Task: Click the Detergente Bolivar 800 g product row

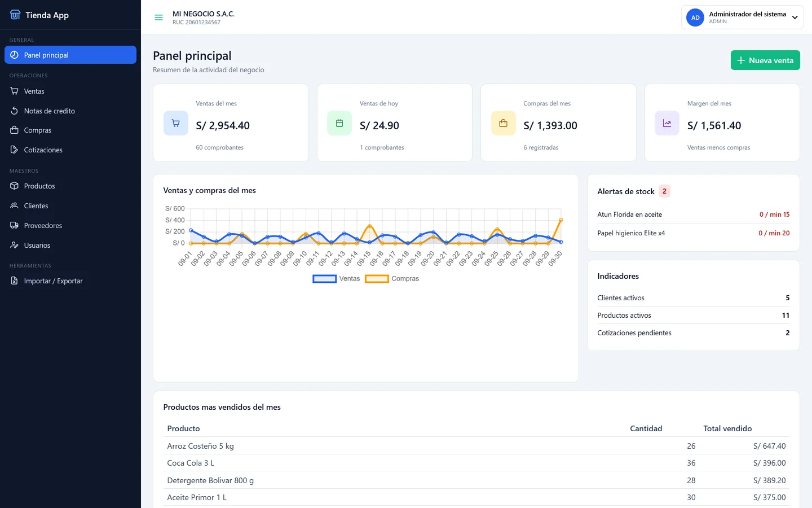Action: pyautogui.click(x=476, y=480)
